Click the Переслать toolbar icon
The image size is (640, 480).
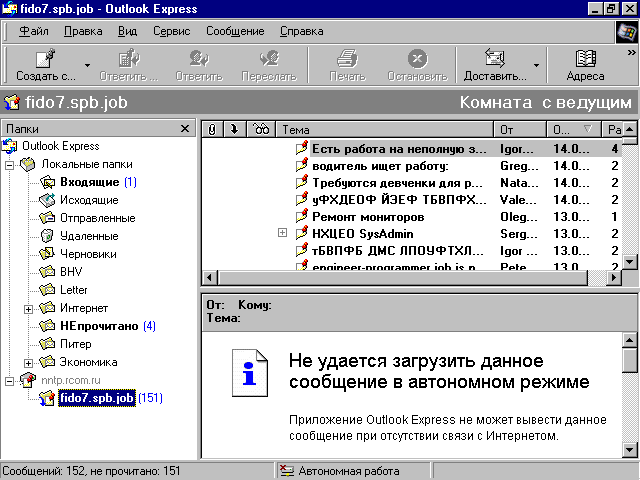point(269,59)
